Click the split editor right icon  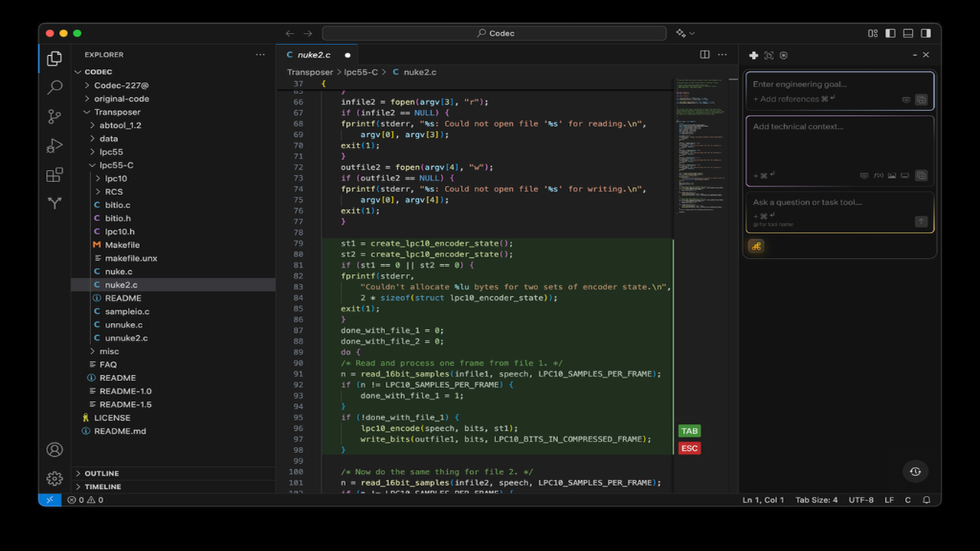704,54
